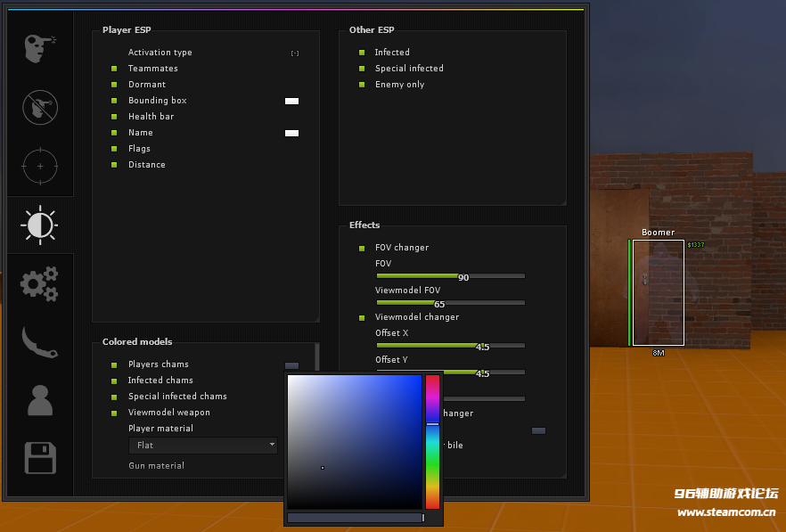786x532 pixels.
Task: Click the Viewmodel FOV slider
Action: [450, 303]
